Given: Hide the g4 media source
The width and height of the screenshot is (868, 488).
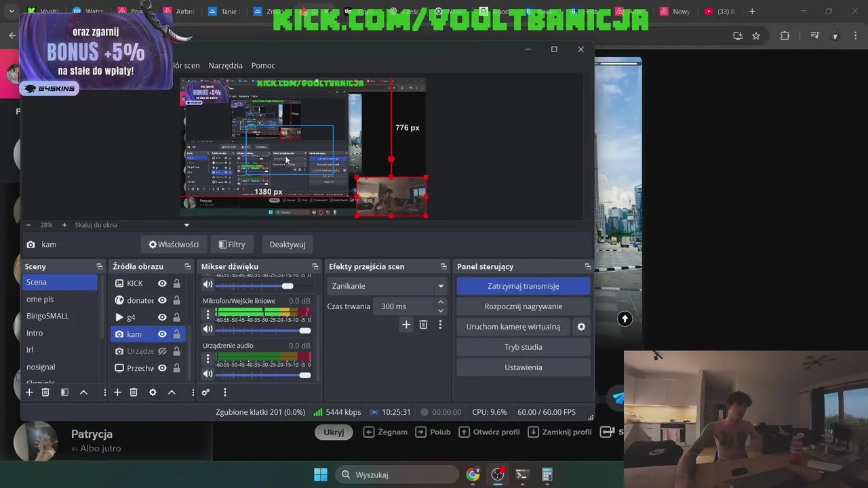Looking at the screenshot, I should [x=162, y=317].
